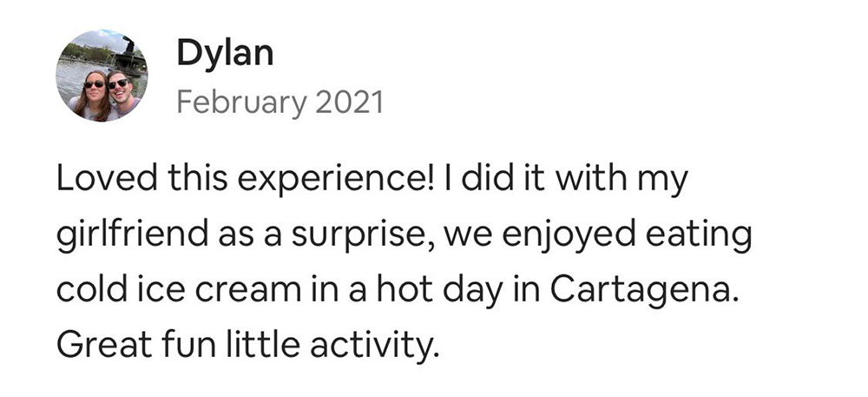868x397 pixels.
Task: Click the year 2021 in the date
Action: (x=349, y=102)
